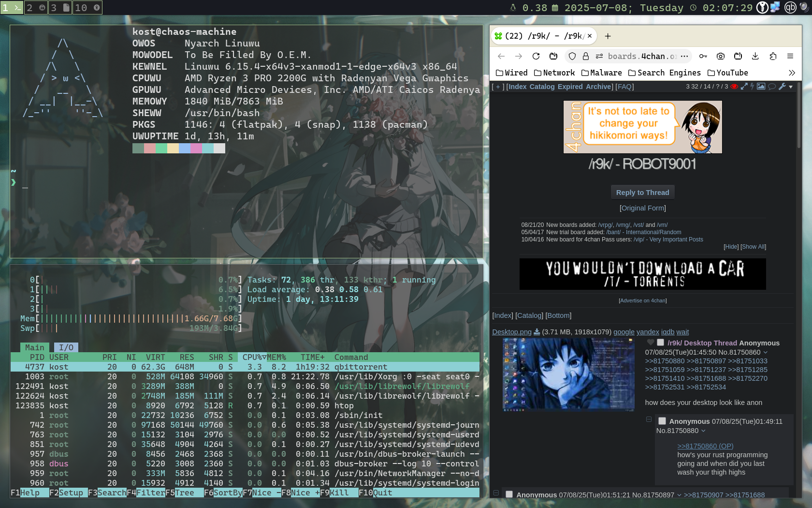The image size is (812, 508).
Task: Open post menu arrow after No.81750897
Action: coord(679,495)
